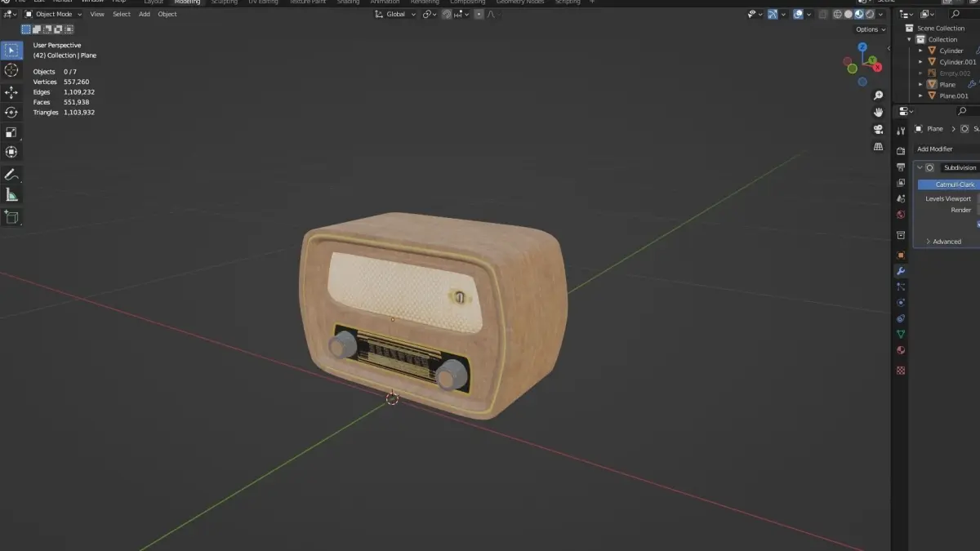Screen dimensions: 980x551
Task: Select the Transform tool
Action: tap(11, 152)
